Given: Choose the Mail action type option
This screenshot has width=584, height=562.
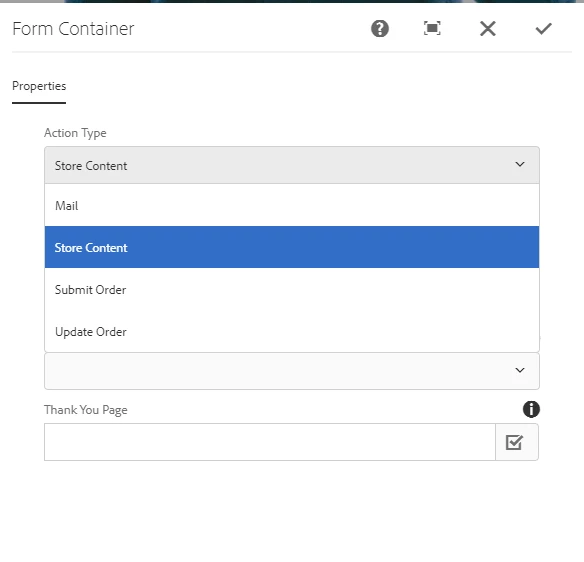Looking at the screenshot, I should tap(292, 205).
